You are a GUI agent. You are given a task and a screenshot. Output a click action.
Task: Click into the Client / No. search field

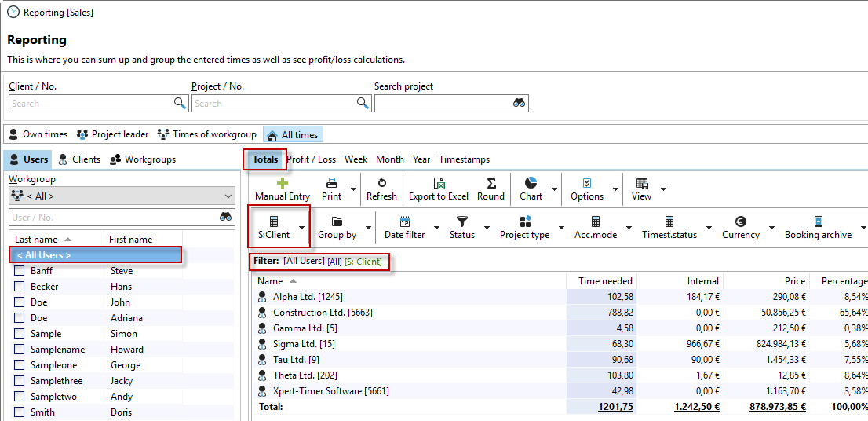coord(90,104)
